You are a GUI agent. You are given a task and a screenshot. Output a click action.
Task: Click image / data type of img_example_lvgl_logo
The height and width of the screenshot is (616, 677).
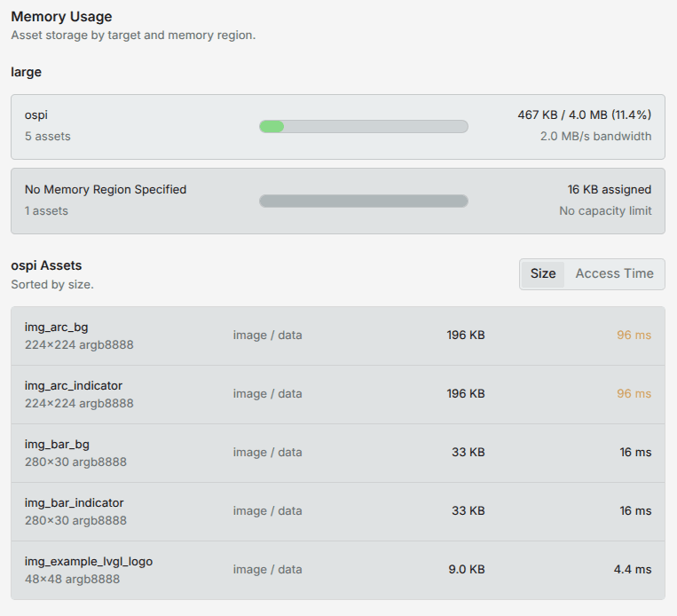click(x=268, y=570)
